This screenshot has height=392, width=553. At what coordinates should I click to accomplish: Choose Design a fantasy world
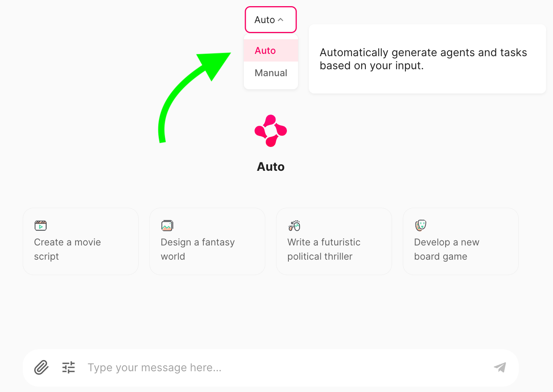point(207,241)
